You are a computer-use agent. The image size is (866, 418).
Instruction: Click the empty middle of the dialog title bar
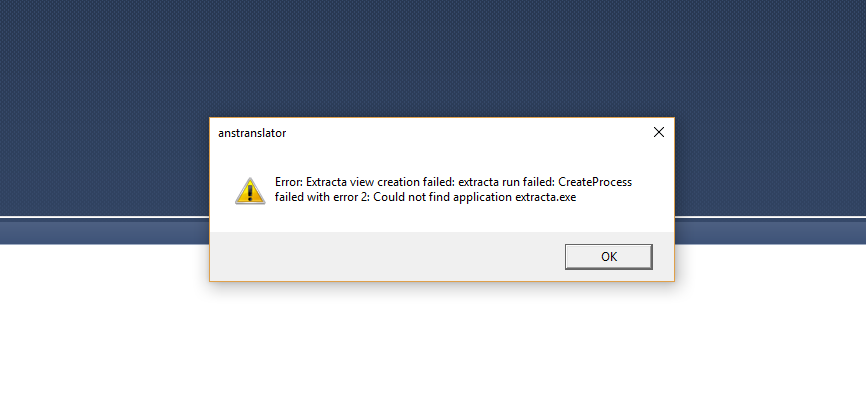pyautogui.click(x=450, y=132)
